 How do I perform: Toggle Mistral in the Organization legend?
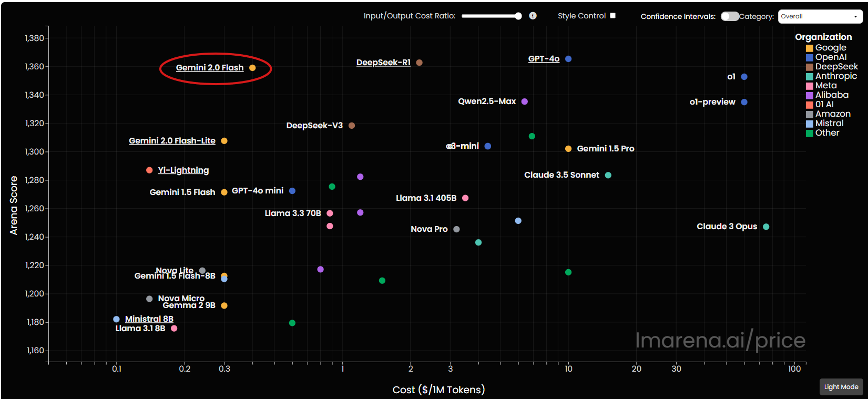click(x=824, y=124)
